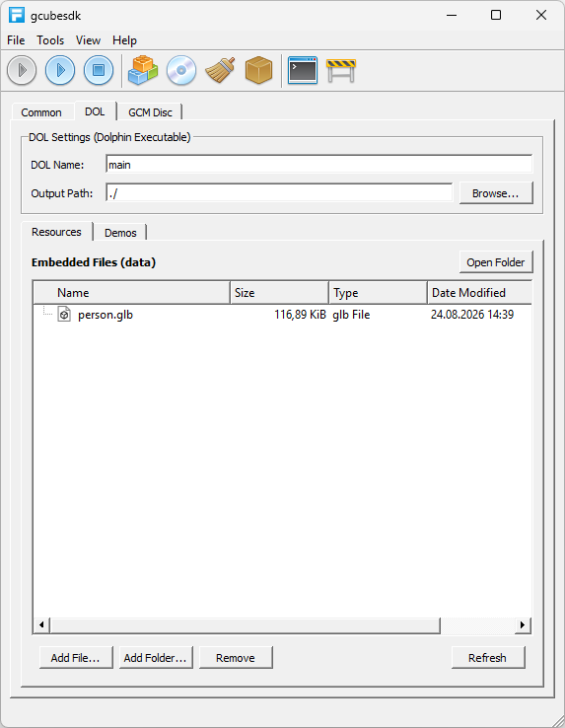
Task: Click the DOL Name input field
Action: [318, 165]
